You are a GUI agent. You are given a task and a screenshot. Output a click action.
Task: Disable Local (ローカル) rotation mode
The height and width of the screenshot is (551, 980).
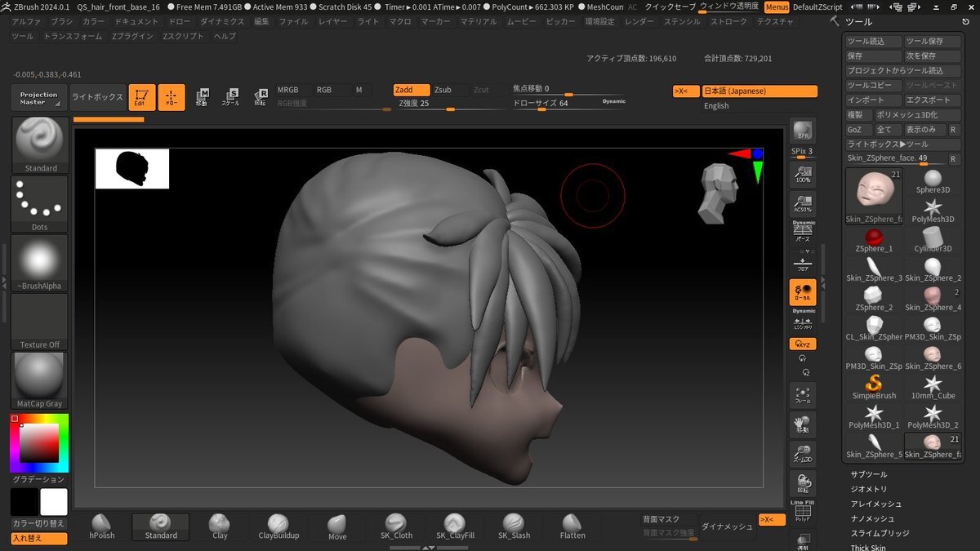[802, 293]
